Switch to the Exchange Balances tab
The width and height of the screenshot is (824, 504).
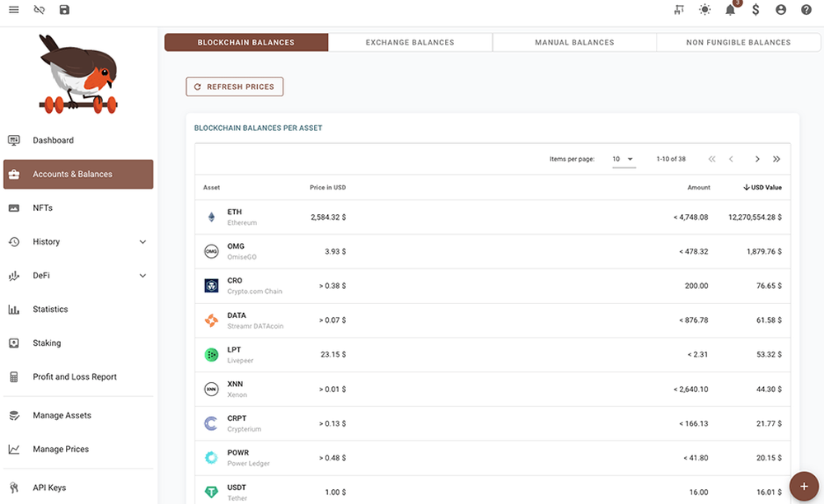click(x=410, y=43)
